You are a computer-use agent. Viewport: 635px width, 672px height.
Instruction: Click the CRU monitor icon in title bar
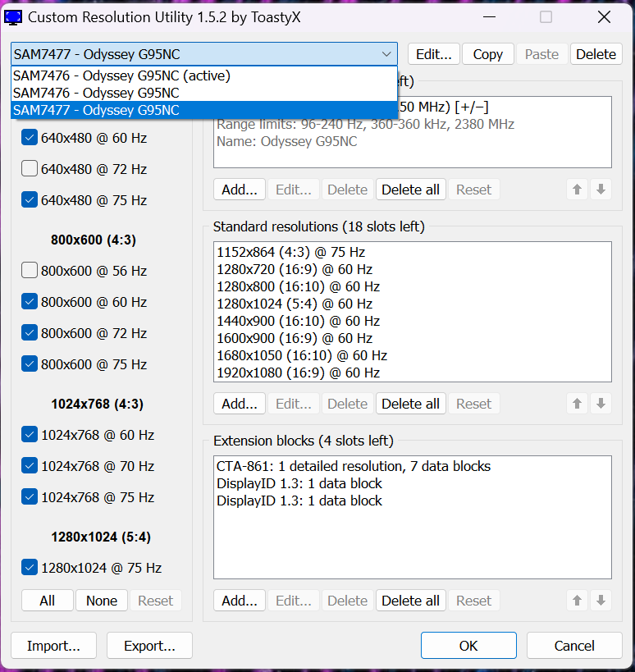13,17
